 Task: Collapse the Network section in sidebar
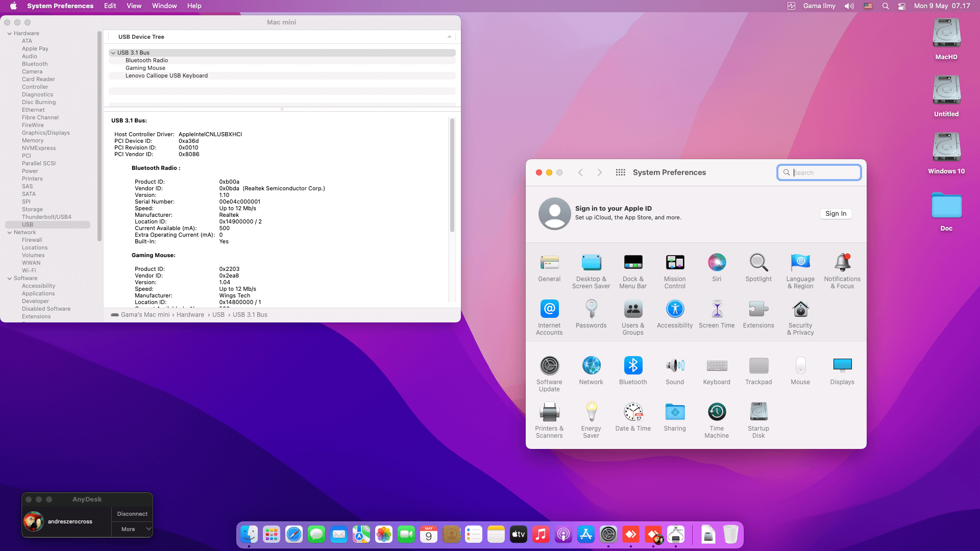click(x=9, y=233)
